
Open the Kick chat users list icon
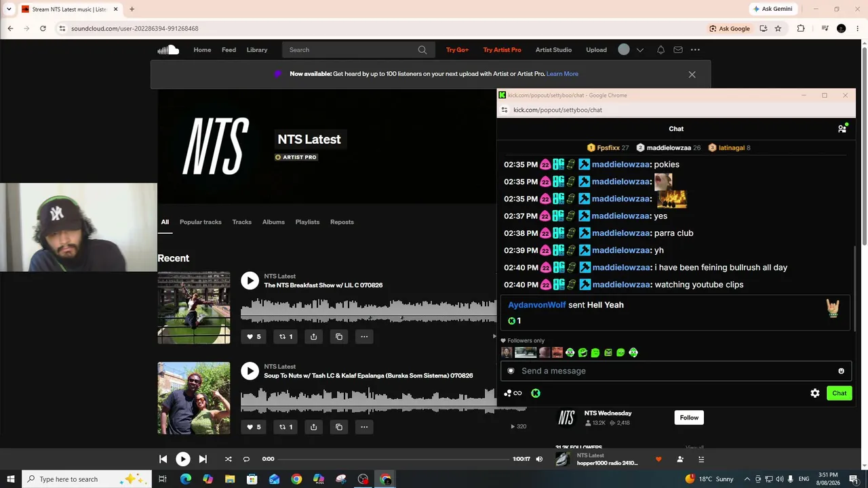click(842, 128)
